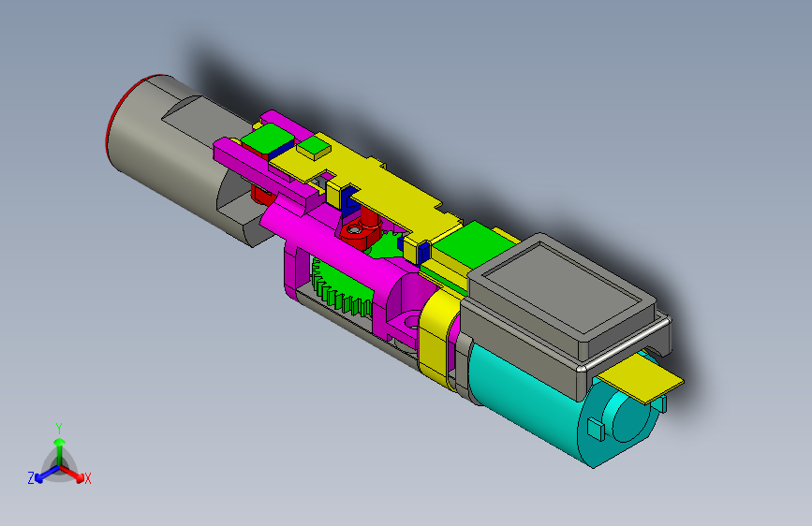Select the small square nub on cyan motor end
The width and height of the screenshot is (812, 526).
pyautogui.click(x=596, y=430)
